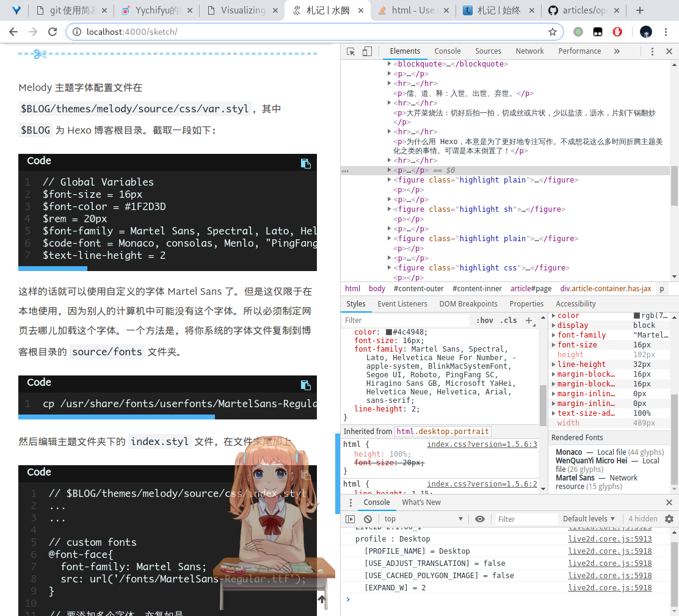Bookmark this page with the star

click(553, 32)
